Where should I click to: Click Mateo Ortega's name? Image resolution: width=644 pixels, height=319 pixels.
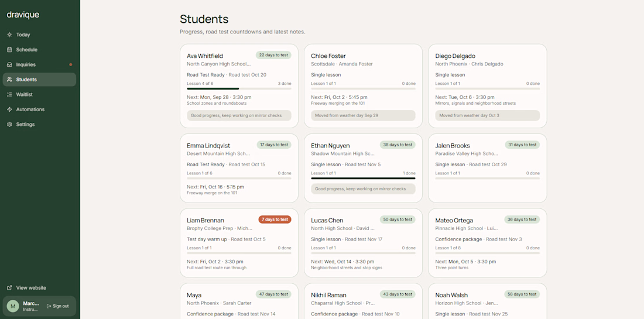[x=454, y=221]
